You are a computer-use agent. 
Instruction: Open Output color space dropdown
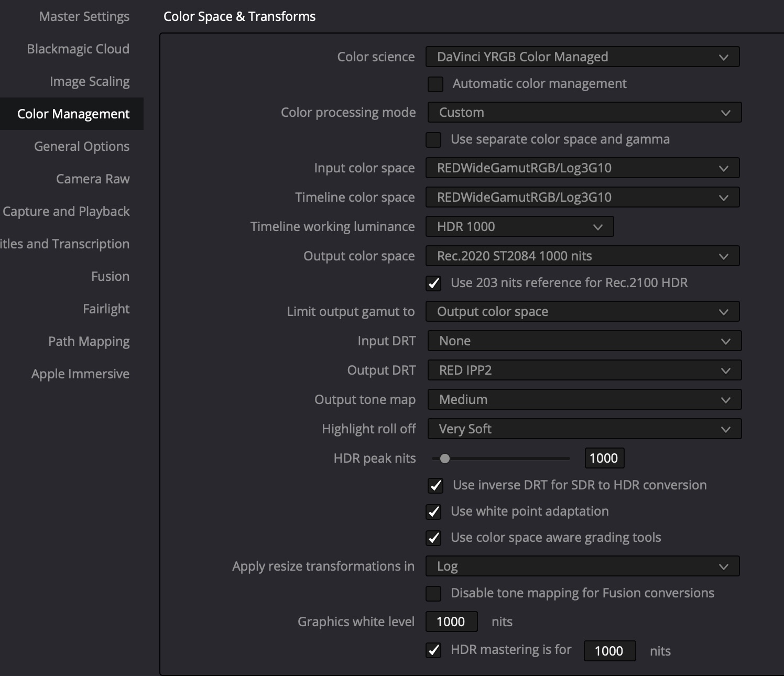tap(582, 256)
